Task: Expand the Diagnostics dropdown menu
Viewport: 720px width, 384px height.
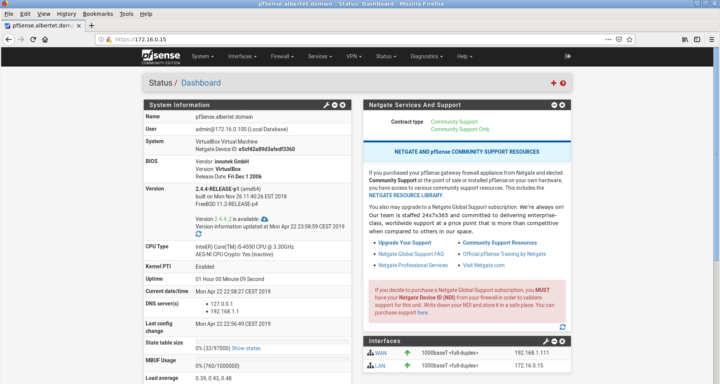Action: (427, 56)
